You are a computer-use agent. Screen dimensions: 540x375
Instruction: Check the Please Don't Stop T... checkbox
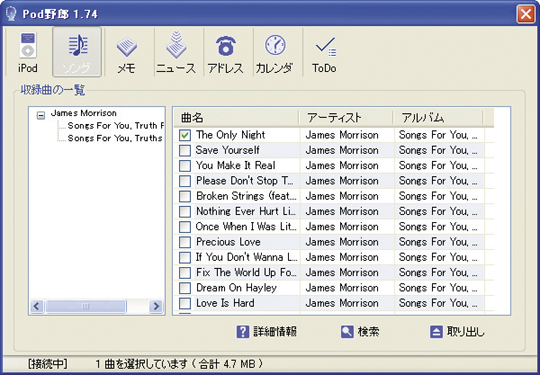tap(185, 181)
